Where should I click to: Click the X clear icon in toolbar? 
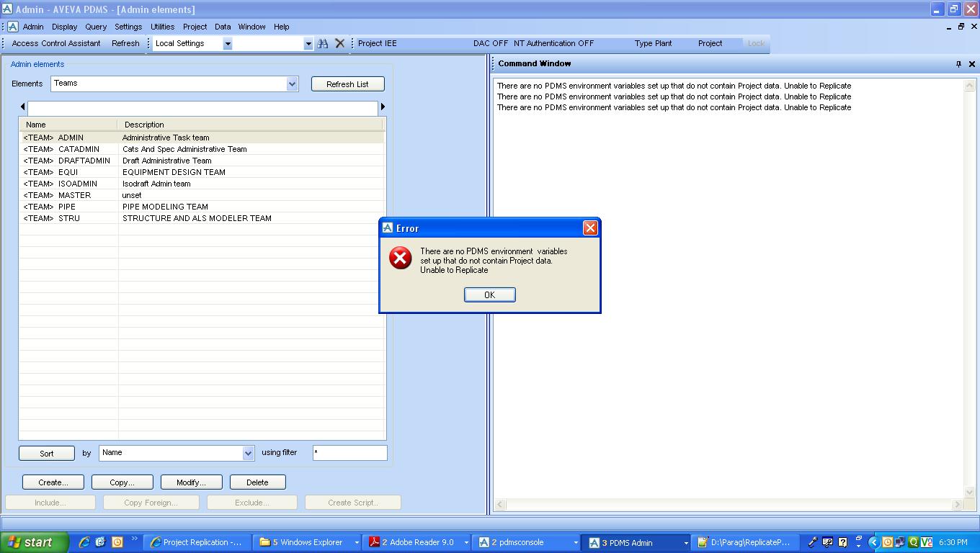(340, 43)
